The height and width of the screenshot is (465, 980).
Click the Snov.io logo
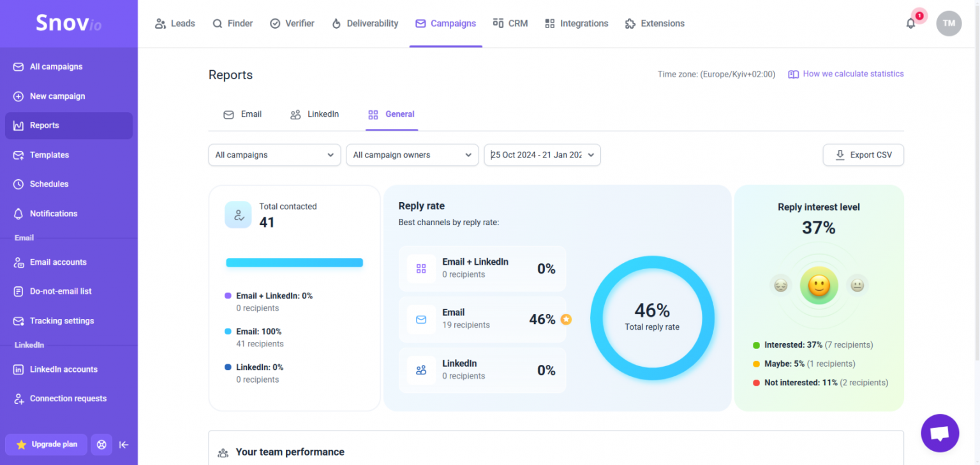coord(68,23)
